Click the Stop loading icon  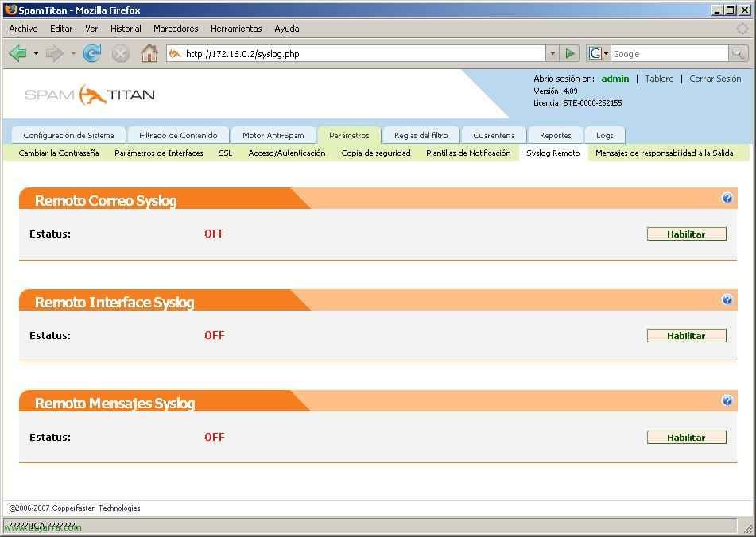[x=120, y=53]
